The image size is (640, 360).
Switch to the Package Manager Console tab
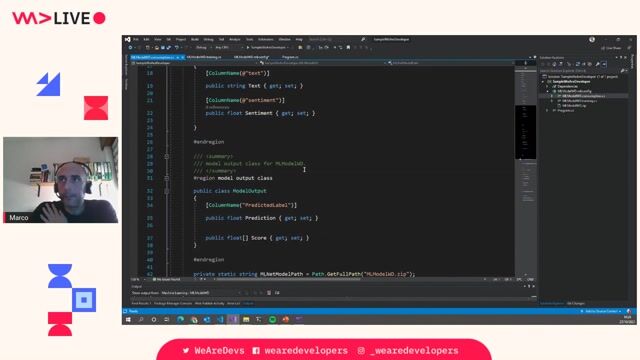[173, 304]
